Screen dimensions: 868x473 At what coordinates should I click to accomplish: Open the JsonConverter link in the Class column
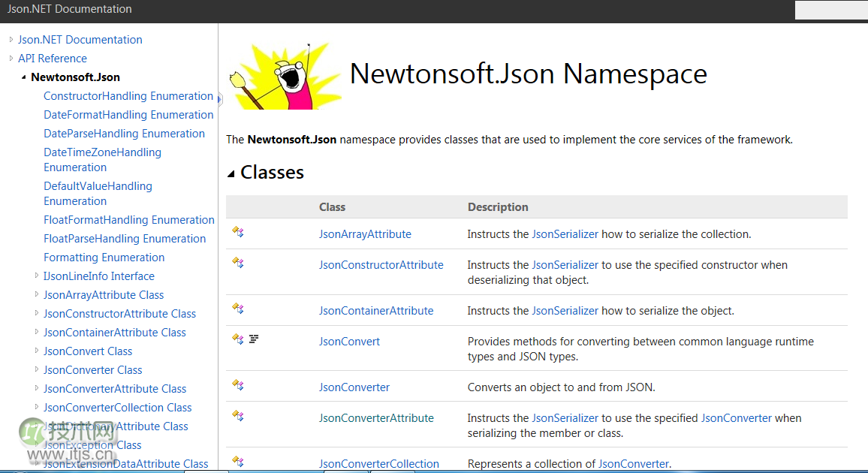pos(354,388)
